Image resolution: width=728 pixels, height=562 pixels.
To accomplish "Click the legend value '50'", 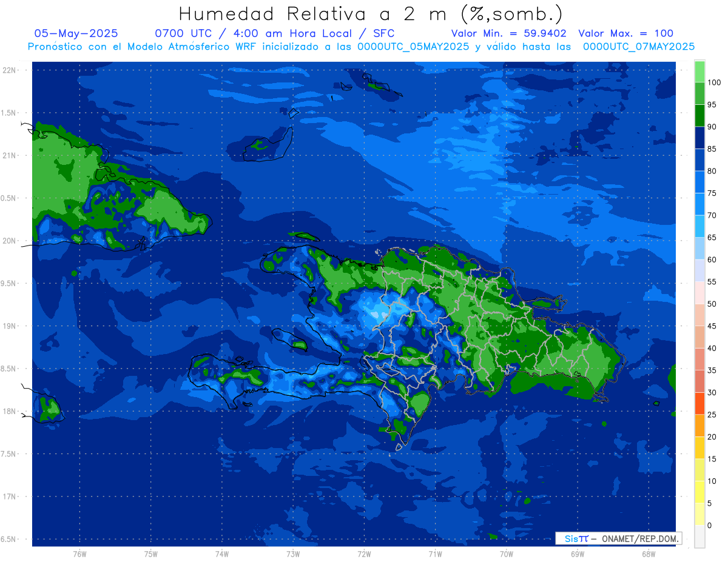I will pyautogui.click(x=712, y=304).
